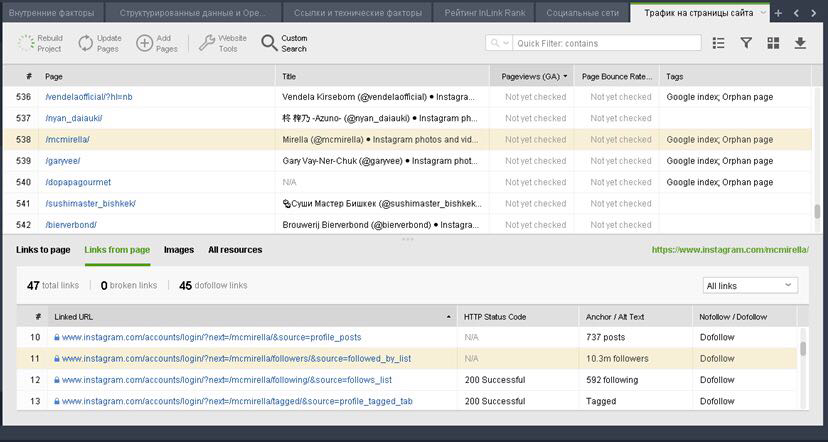Open /garyvee/ page link
This screenshot has width=828, height=442.
(x=63, y=161)
